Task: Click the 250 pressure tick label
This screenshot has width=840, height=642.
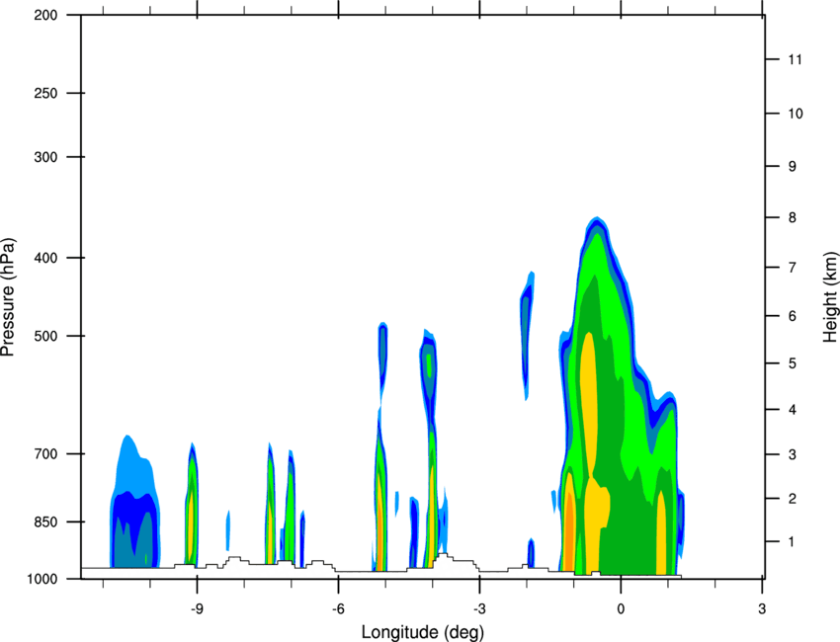Action: coord(45,93)
